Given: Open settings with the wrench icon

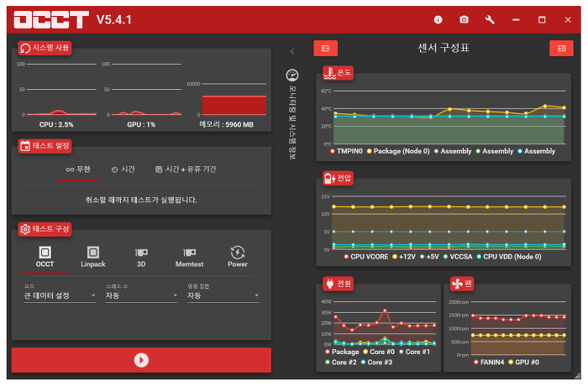Looking at the screenshot, I should tap(490, 19).
